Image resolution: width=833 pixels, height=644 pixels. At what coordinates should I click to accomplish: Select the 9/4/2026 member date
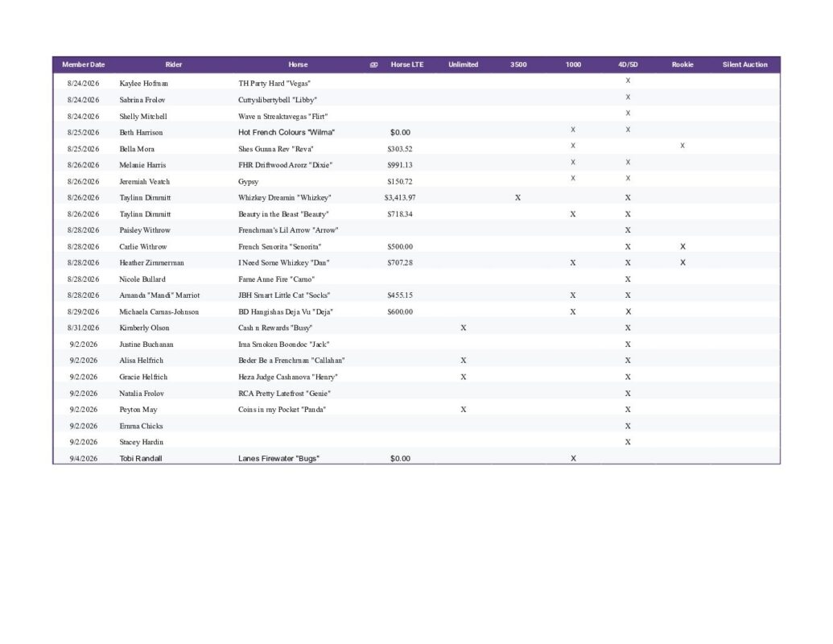pyautogui.click(x=84, y=459)
